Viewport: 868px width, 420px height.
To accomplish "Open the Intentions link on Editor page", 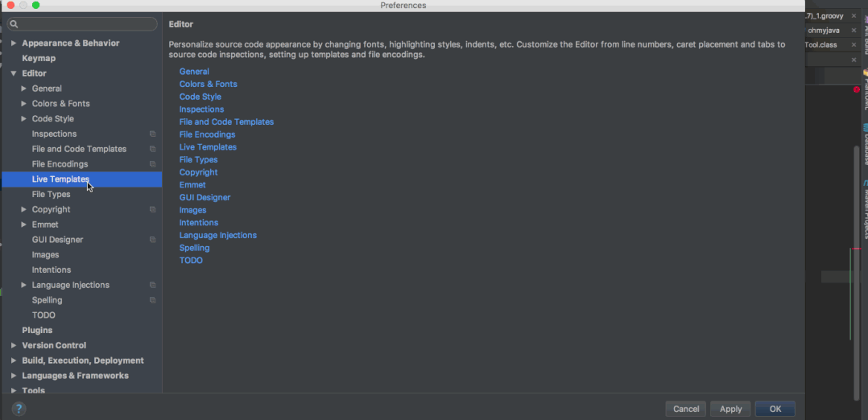I will tap(199, 222).
